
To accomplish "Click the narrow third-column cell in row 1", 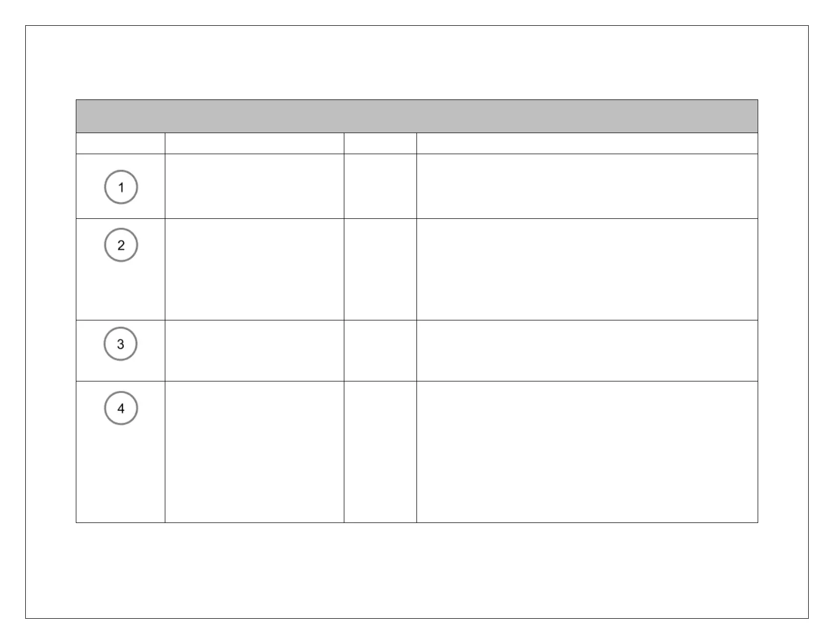I will pyautogui.click(x=380, y=186).
